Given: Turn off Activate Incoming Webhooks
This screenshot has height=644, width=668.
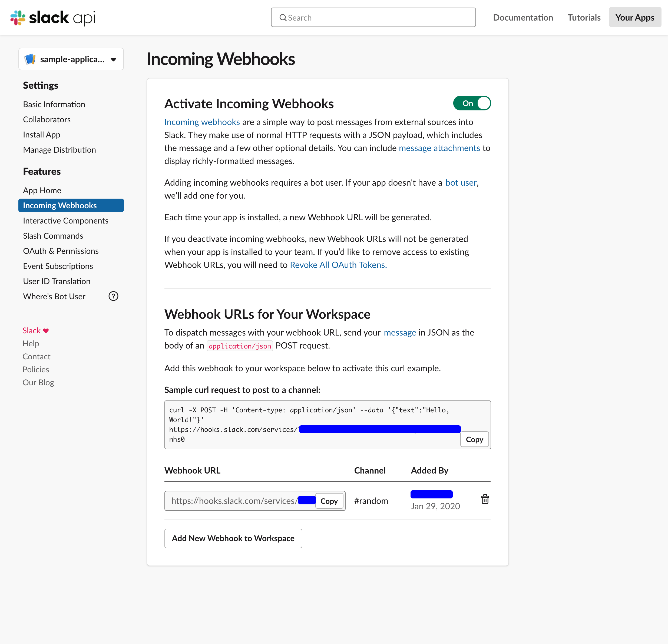Looking at the screenshot, I should 472,103.
